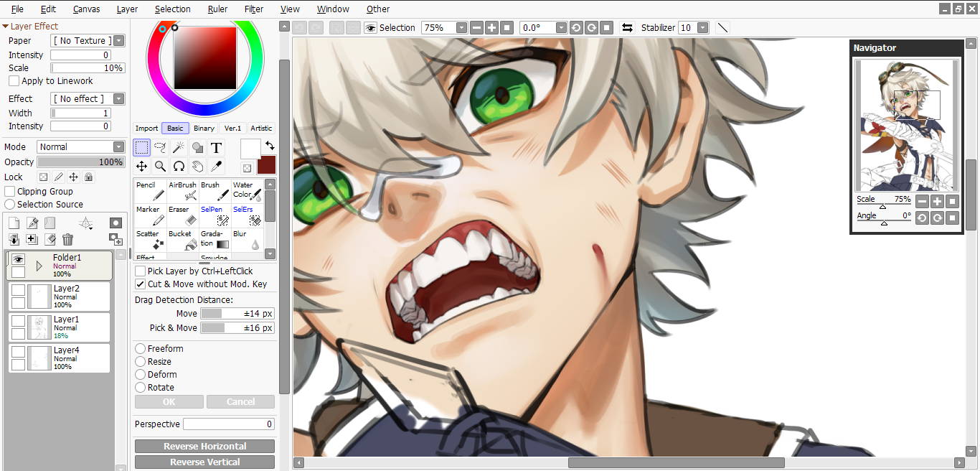
Task: Click the Reverse Vertical button
Action: (x=204, y=462)
